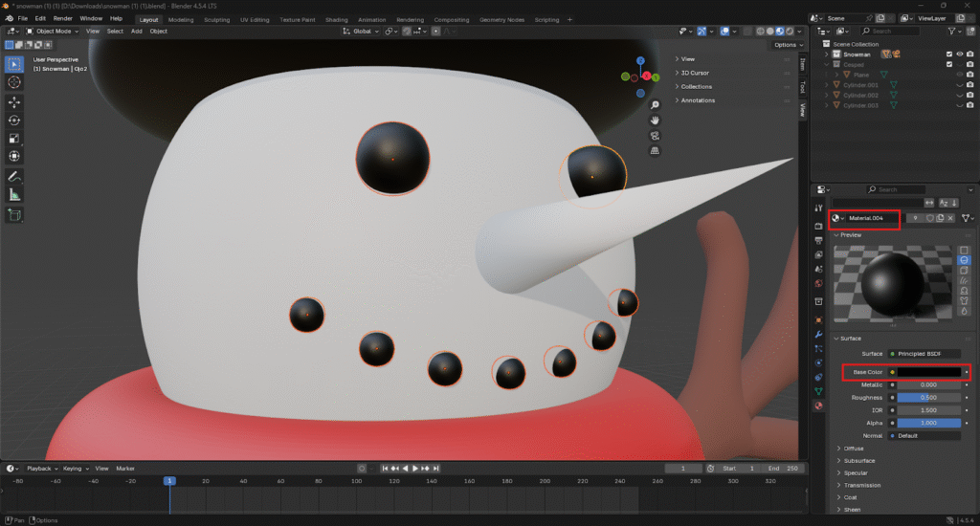Activate the Measure tool

(14, 195)
